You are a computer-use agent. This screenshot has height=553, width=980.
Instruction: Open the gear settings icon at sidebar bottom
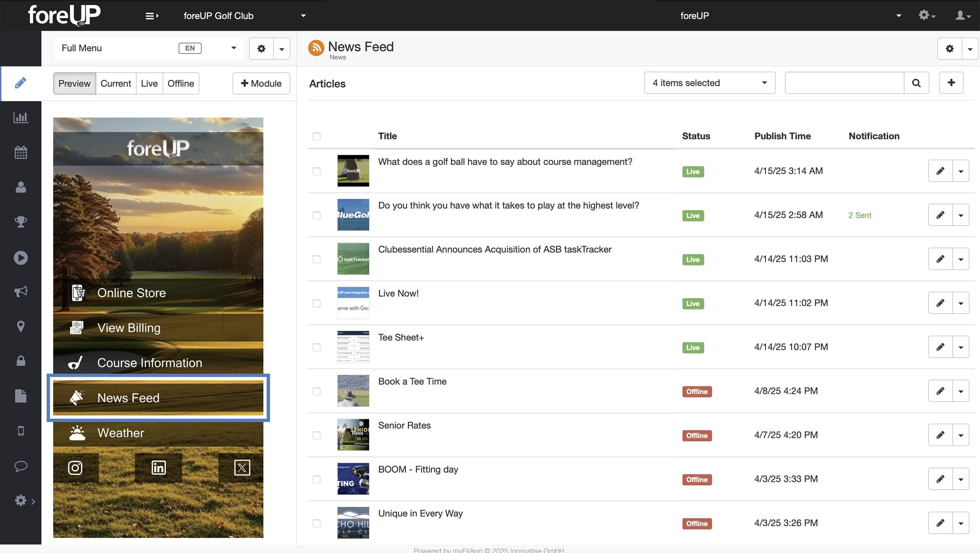tap(21, 500)
